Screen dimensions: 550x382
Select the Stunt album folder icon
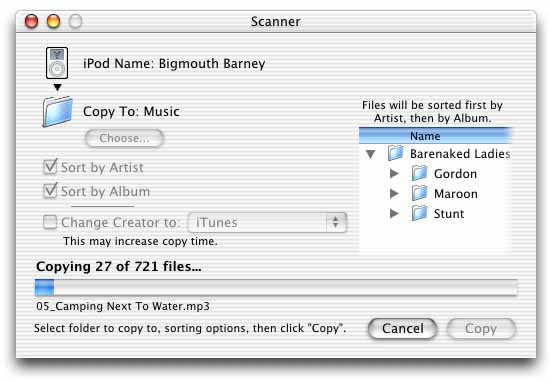pos(419,213)
